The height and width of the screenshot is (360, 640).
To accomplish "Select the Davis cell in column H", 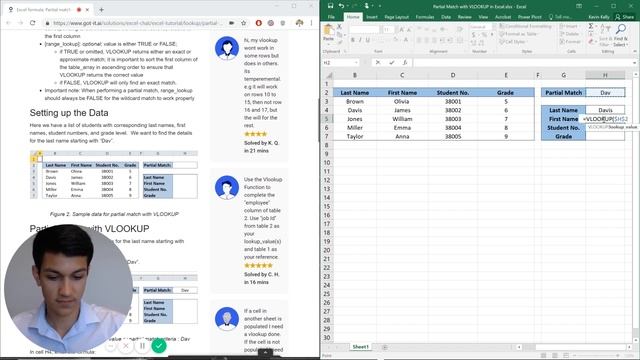I will click(605, 110).
